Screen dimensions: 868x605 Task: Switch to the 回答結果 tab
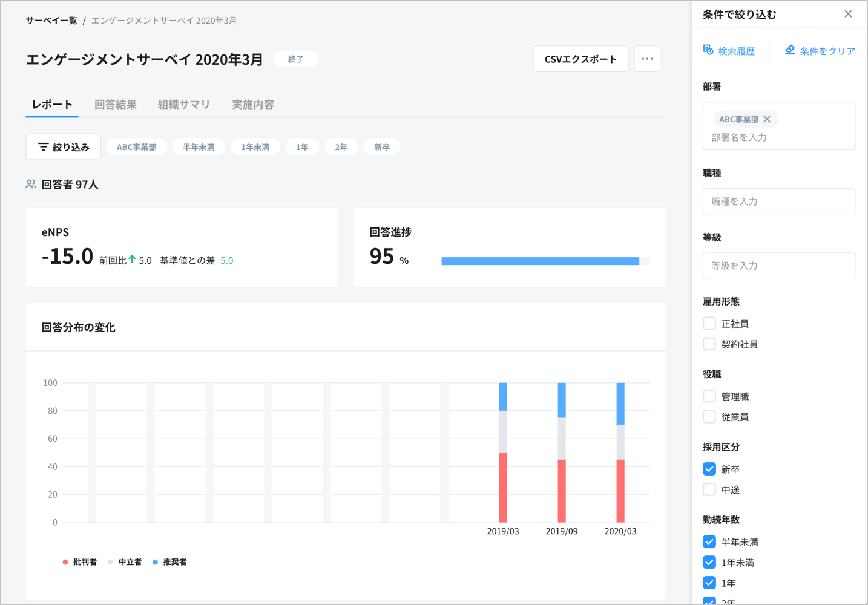pyautogui.click(x=116, y=104)
